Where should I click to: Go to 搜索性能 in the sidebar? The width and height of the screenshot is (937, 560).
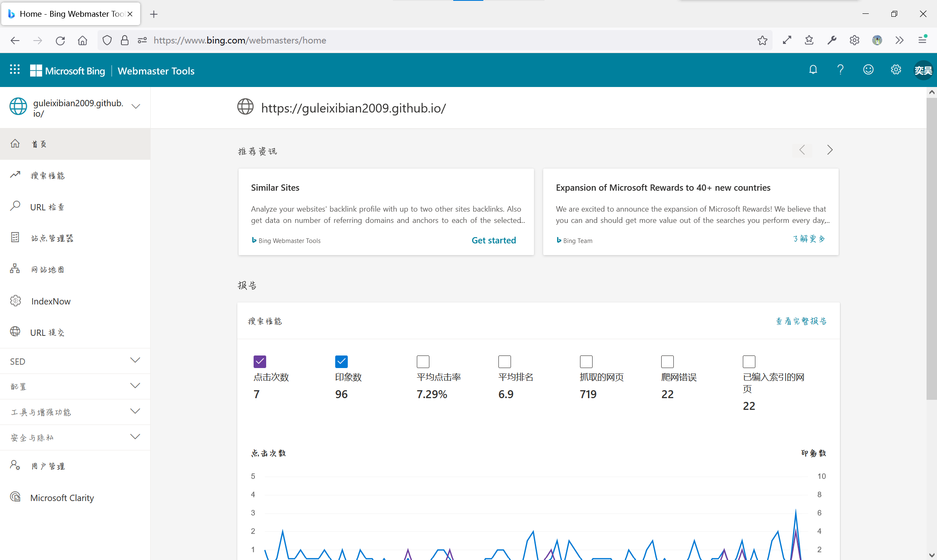(48, 176)
